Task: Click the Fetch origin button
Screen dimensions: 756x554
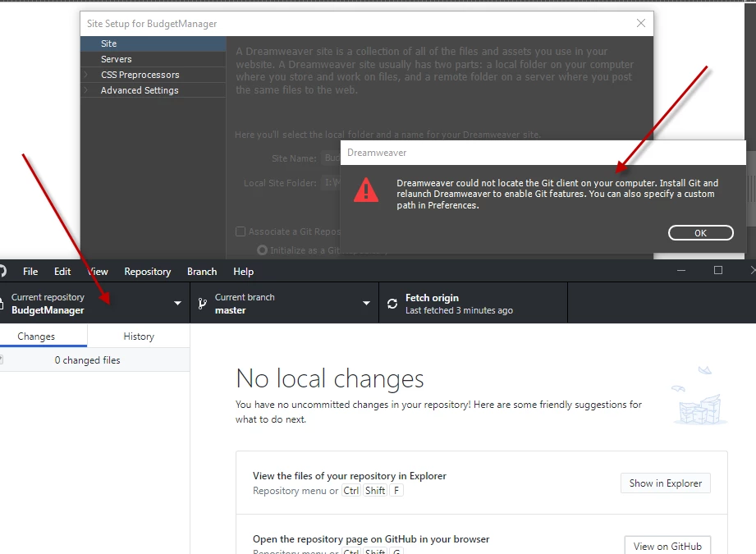Action: [474, 304]
